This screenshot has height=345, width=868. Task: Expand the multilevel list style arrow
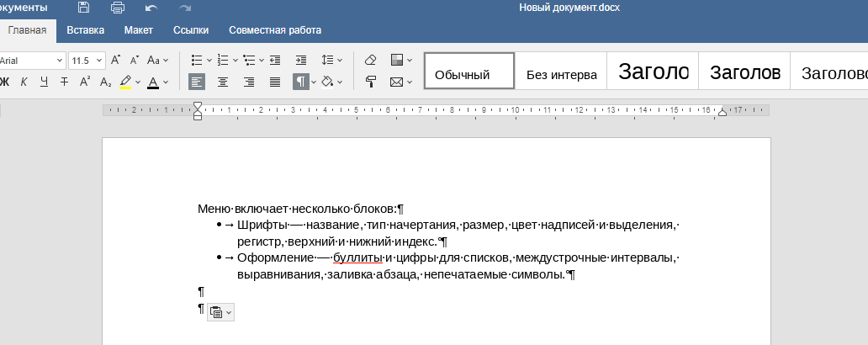coord(262,61)
